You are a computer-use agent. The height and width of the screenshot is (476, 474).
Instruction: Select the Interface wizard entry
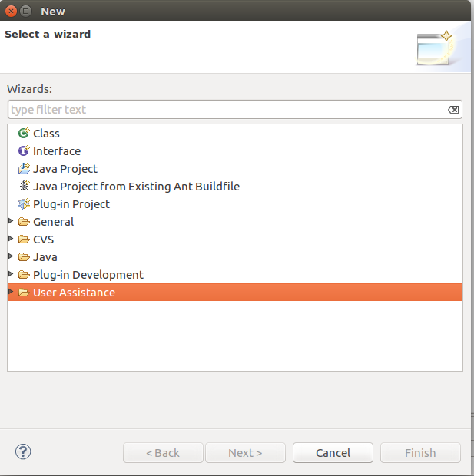pyautogui.click(x=56, y=151)
